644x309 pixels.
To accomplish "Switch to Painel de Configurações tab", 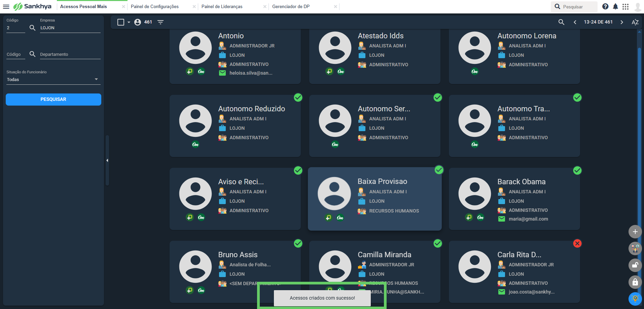I will point(155,6).
